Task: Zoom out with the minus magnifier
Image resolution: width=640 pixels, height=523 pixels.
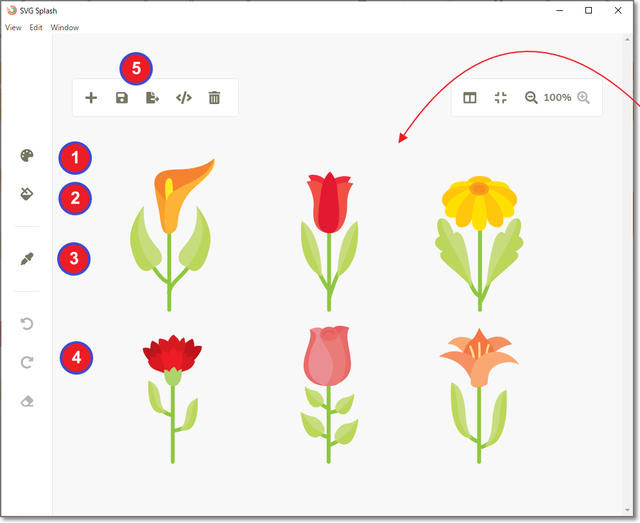Action: pos(531,98)
